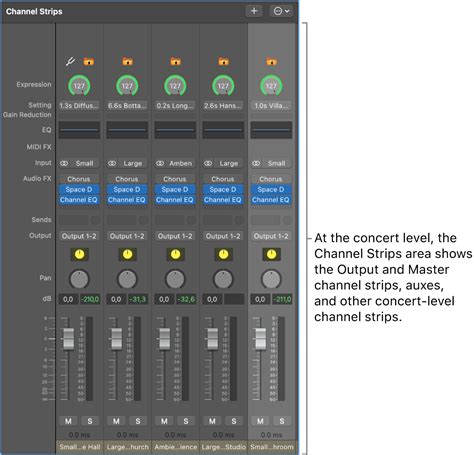
Task: Click the Channel EQ plug-in on fifth strip
Action: pyautogui.click(x=271, y=200)
